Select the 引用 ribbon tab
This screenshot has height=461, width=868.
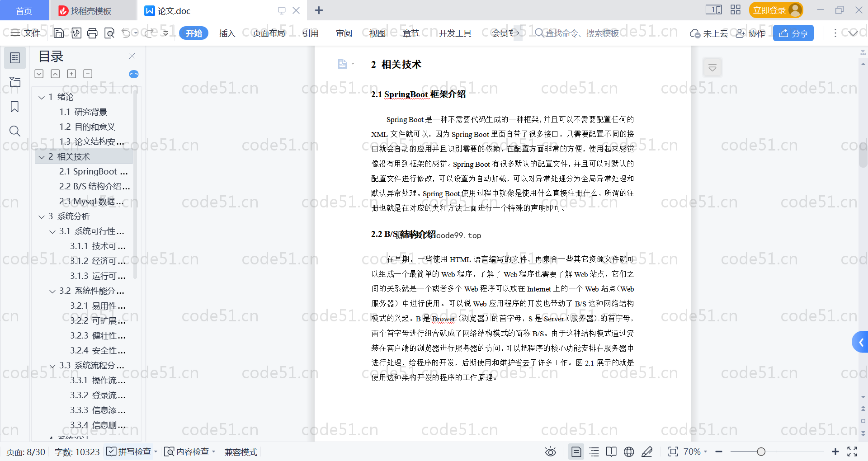[x=311, y=33]
